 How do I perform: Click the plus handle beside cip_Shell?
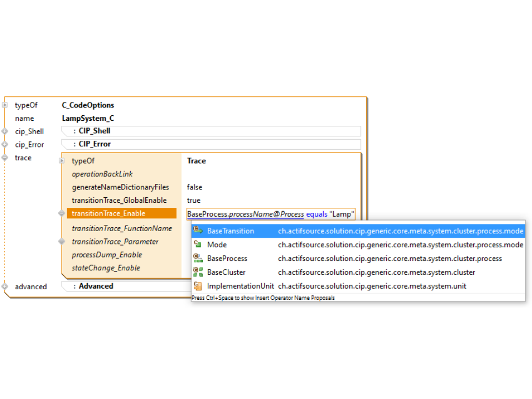[x=5, y=131]
